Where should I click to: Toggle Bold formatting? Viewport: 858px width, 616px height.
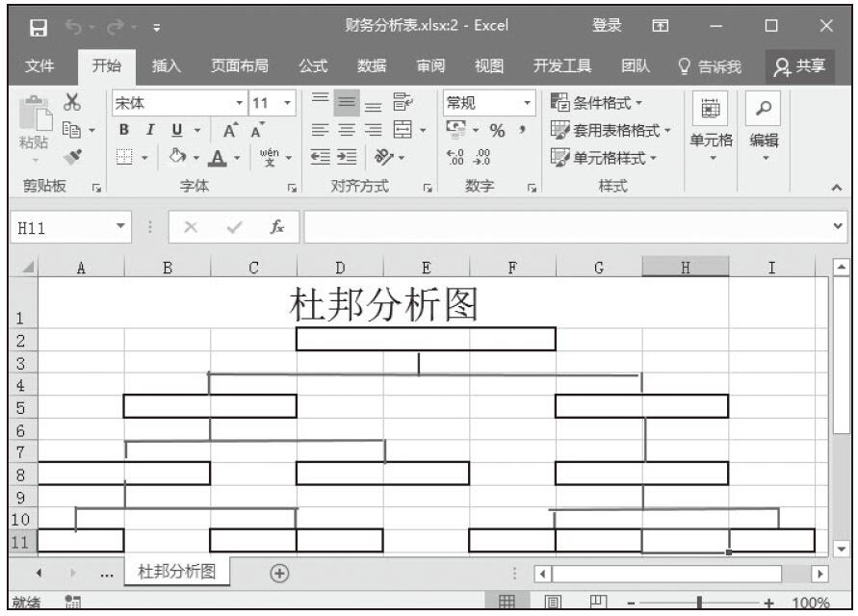point(123,128)
